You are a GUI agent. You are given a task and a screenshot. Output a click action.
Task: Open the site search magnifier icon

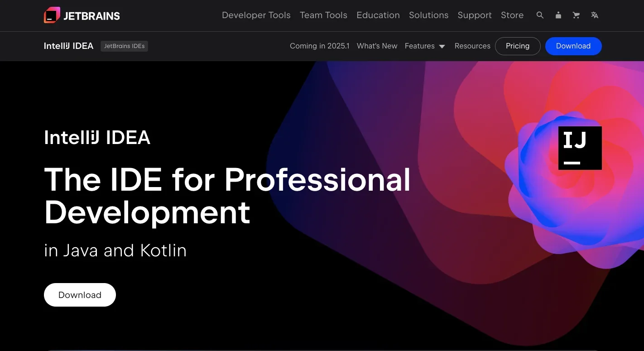tap(540, 15)
